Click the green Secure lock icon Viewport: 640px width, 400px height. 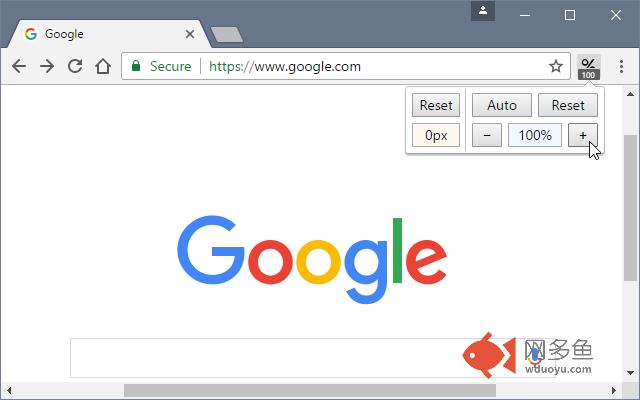(x=136, y=66)
